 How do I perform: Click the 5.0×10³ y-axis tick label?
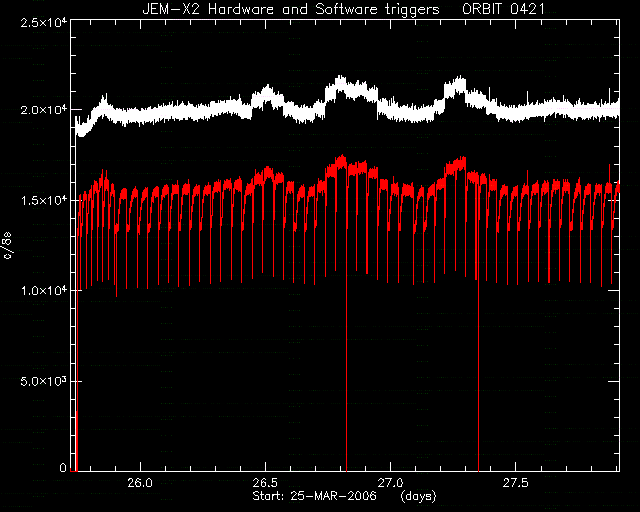click(x=44, y=381)
